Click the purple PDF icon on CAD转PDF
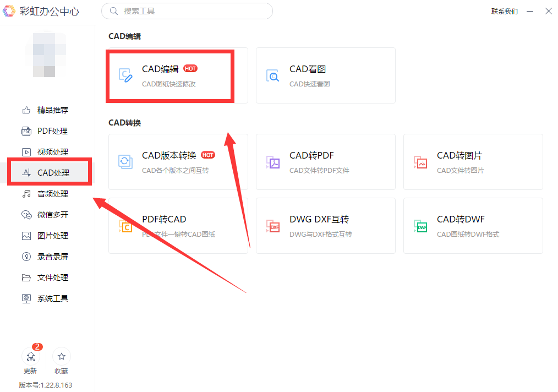The width and height of the screenshot is (558, 392). click(x=273, y=162)
